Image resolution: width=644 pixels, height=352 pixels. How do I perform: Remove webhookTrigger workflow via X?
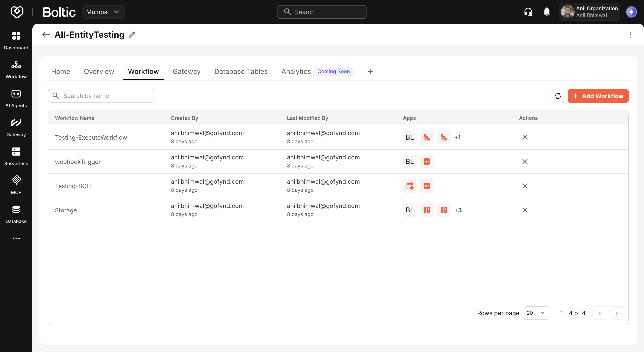525,161
